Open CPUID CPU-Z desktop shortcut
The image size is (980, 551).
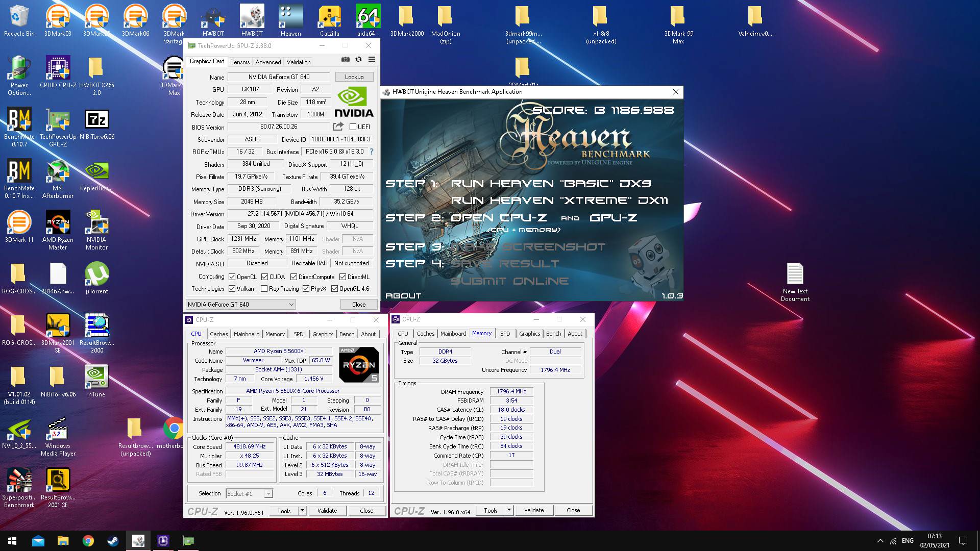(58, 72)
